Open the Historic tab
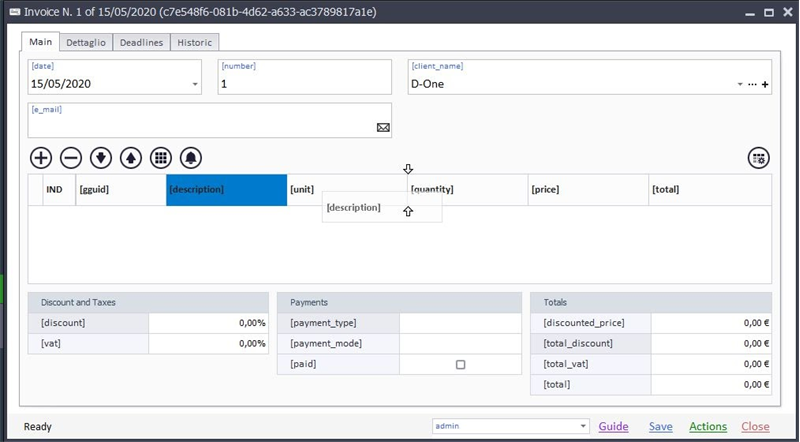The image size is (800, 442). 194,43
